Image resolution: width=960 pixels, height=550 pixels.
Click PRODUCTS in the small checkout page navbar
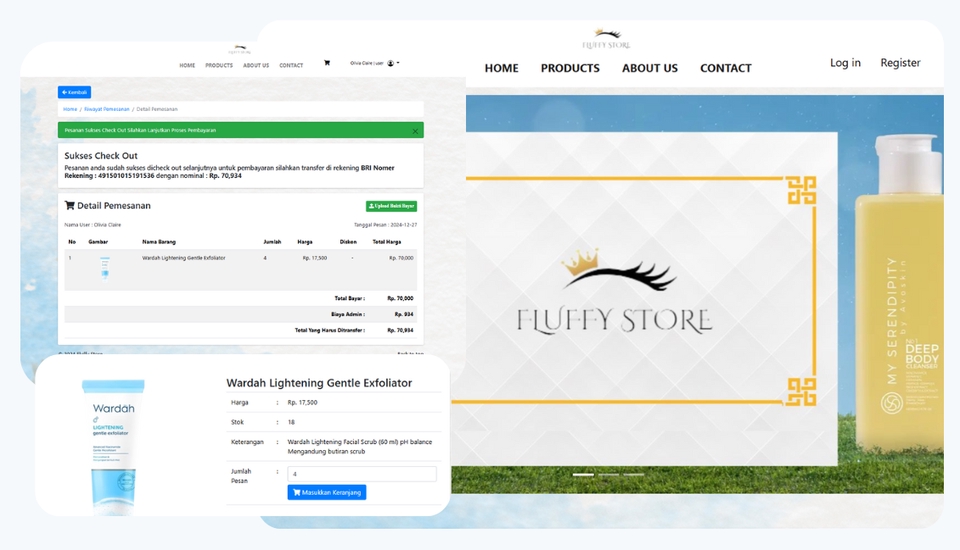point(219,65)
